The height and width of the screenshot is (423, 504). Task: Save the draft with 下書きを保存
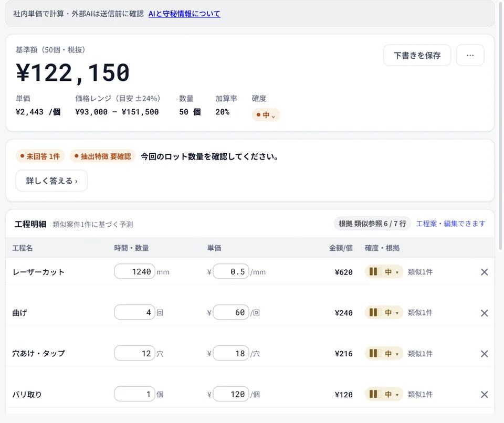[x=417, y=55]
